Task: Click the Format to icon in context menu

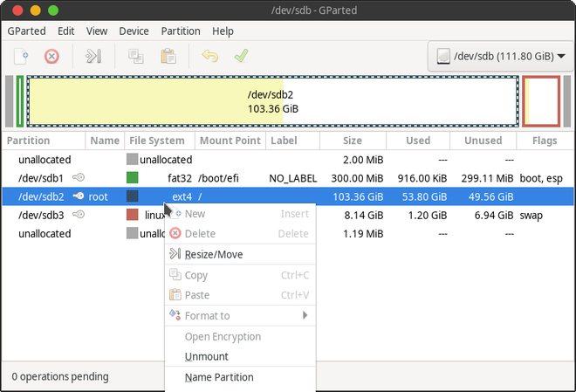Action: 175,315
